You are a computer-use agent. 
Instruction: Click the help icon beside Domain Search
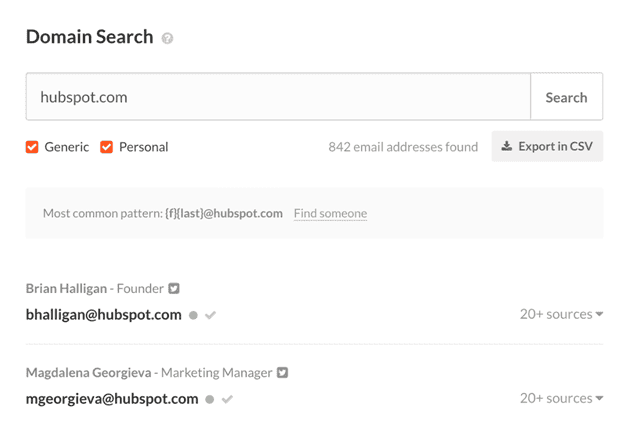pyautogui.click(x=167, y=38)
